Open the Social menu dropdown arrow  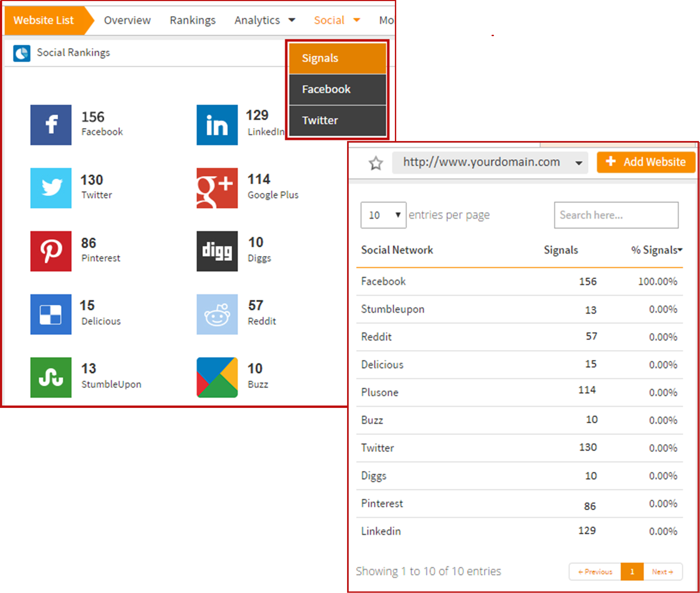(x=357, y=20)
